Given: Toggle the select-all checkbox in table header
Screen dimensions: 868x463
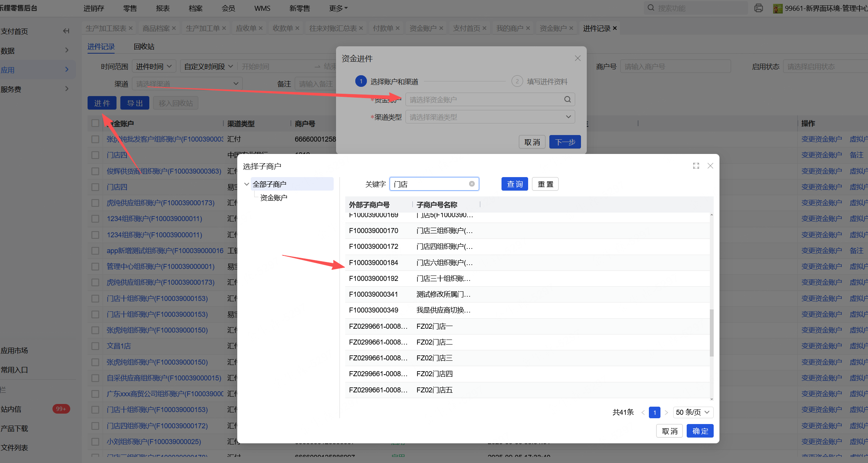Looking at the screenshot, I should coord(95,123).
